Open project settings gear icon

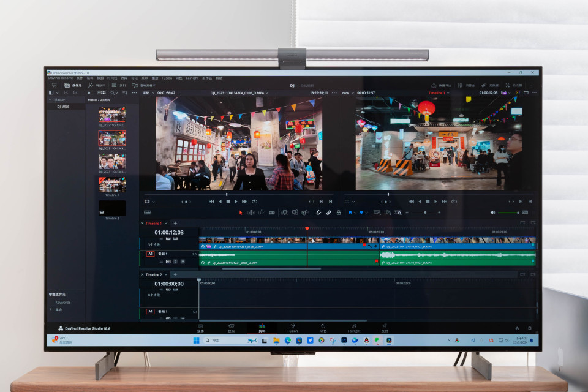(530, 328)
